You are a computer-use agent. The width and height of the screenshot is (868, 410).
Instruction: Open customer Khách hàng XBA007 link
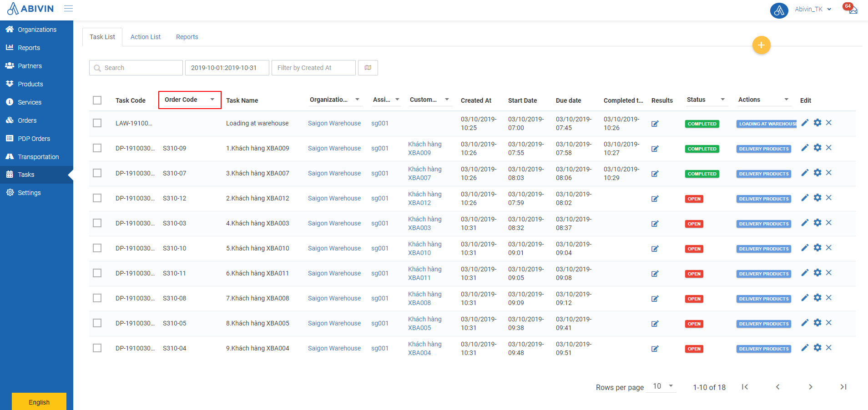pos(425,173)
